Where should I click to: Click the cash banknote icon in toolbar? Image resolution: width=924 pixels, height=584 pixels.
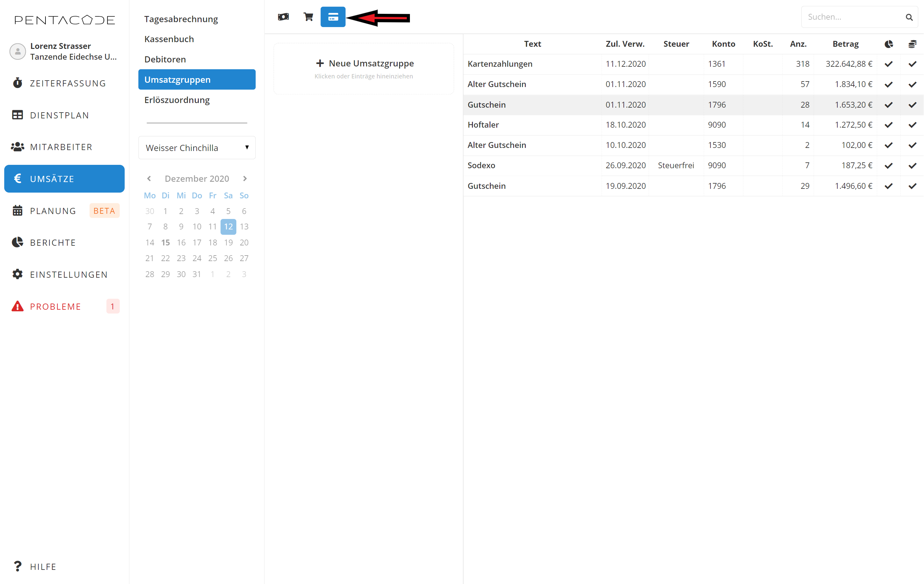283,17
